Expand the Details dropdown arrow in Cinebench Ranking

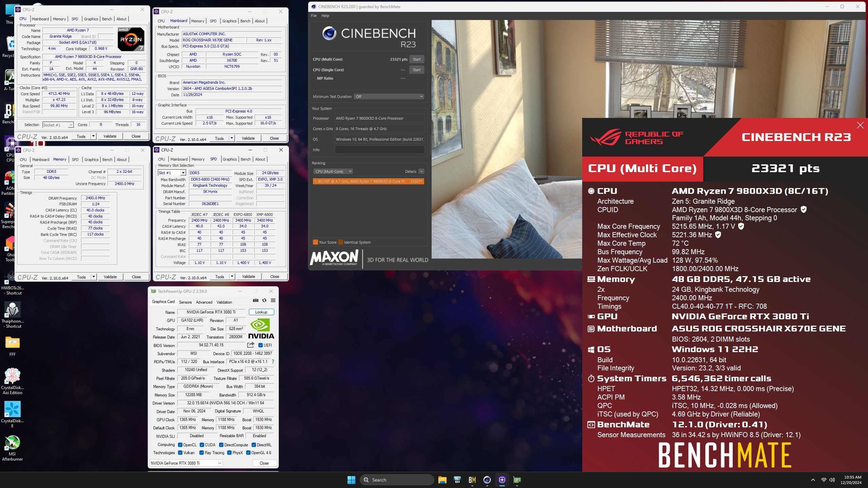(x=421, y=171)
